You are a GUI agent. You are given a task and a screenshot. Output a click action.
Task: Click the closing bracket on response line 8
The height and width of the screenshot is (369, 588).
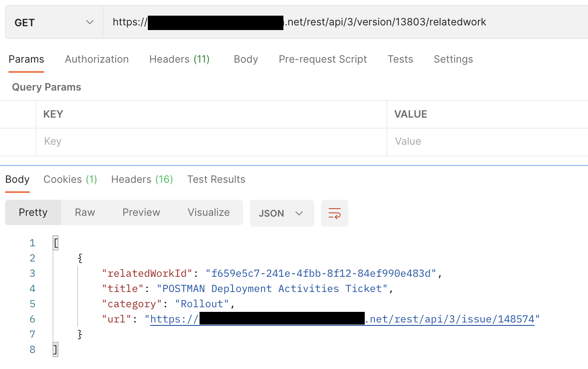point(55,350)
